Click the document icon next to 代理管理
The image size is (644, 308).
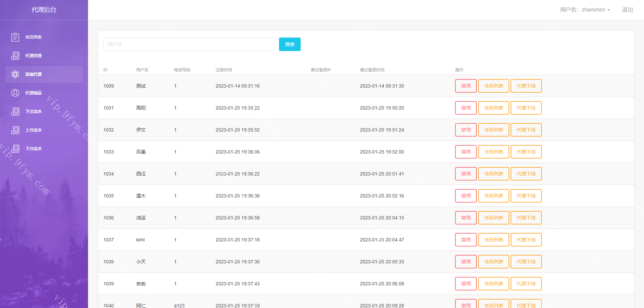tap(15, 56)
